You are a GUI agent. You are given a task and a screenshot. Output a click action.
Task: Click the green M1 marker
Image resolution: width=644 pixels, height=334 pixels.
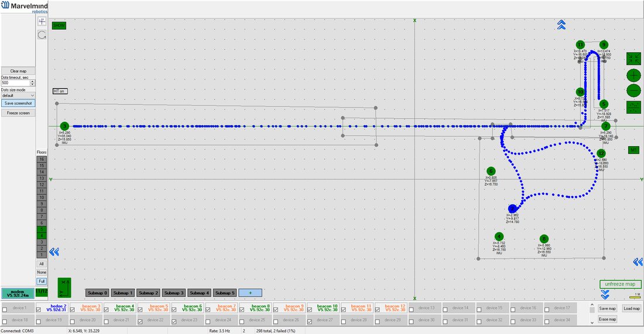coord(633,150)
